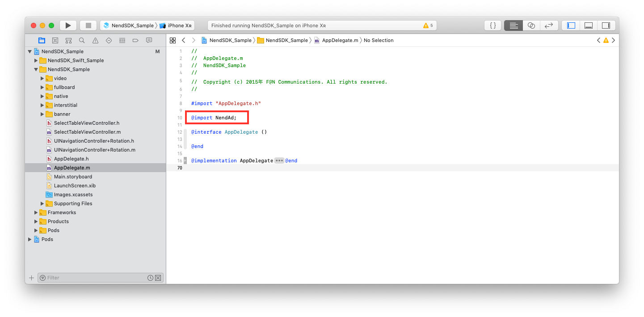Expand the Frameworks group
Screen dimensions: 644x317
(36, 212)
